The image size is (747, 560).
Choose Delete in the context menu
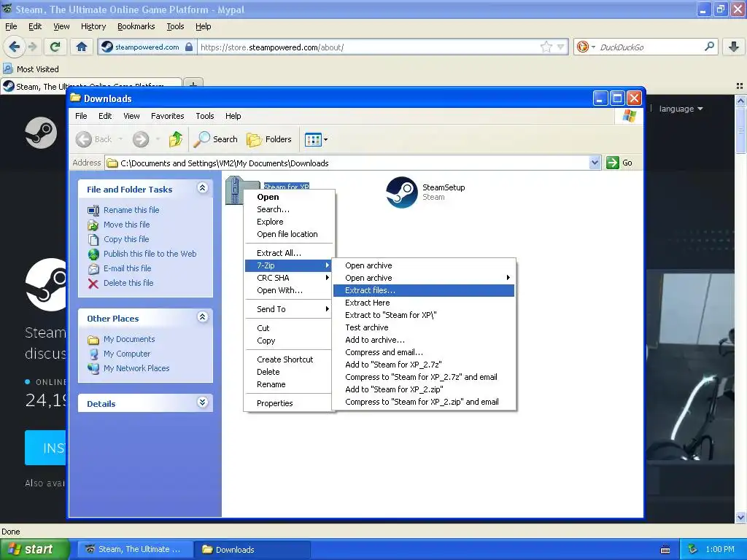(289, 372)
